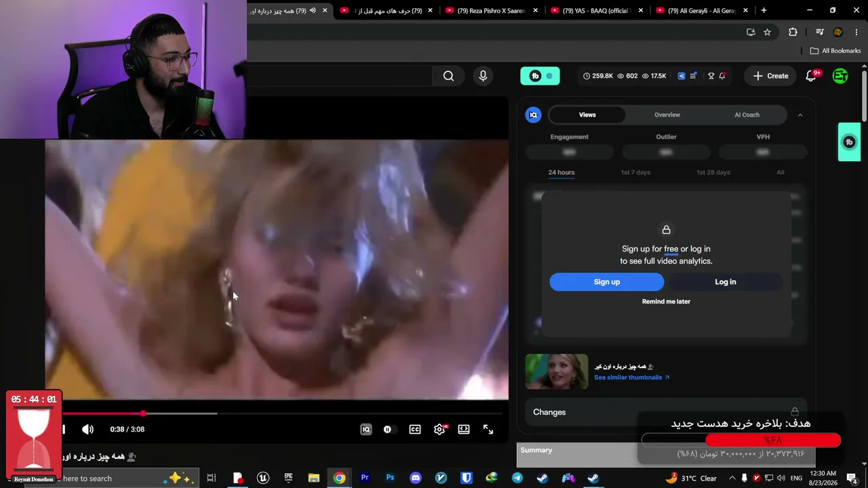Screen dimensions: 868x488
Task: Open Unreal Engine from the taskbar
Action: (263, 479)
